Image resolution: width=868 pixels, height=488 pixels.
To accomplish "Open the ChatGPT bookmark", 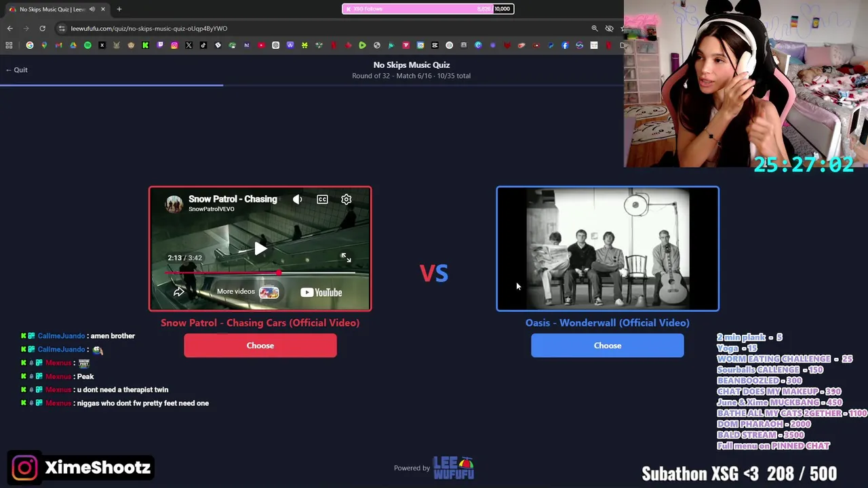I will coord(275,45).
